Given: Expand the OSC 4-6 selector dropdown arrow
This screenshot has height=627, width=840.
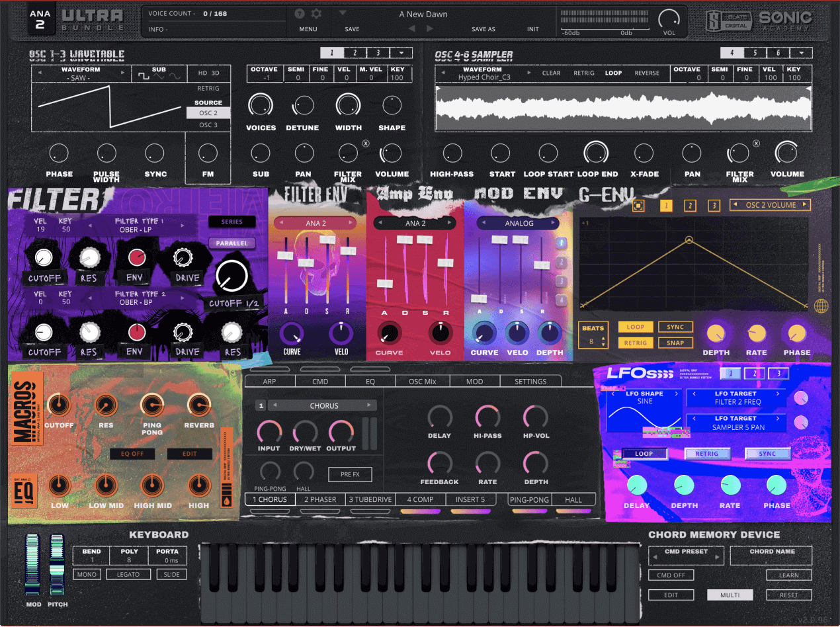Looking at the screenshot, I should tap(802, 53).
